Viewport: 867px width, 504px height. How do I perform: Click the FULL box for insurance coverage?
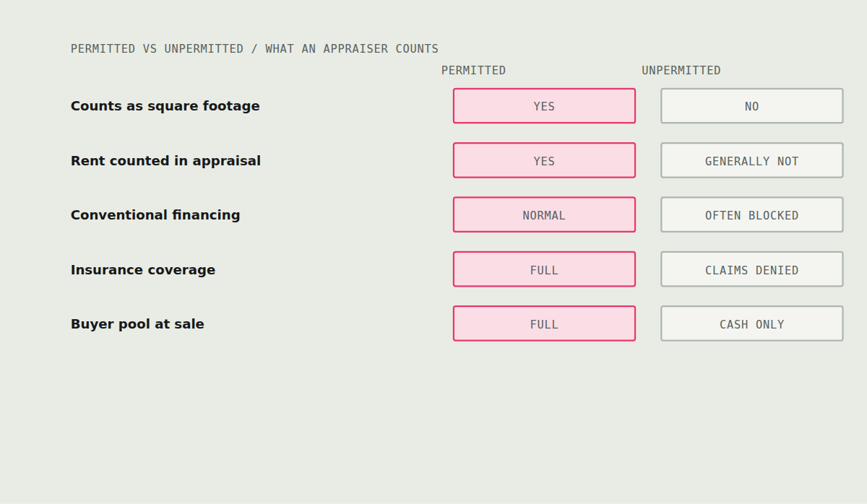(544, 269)
